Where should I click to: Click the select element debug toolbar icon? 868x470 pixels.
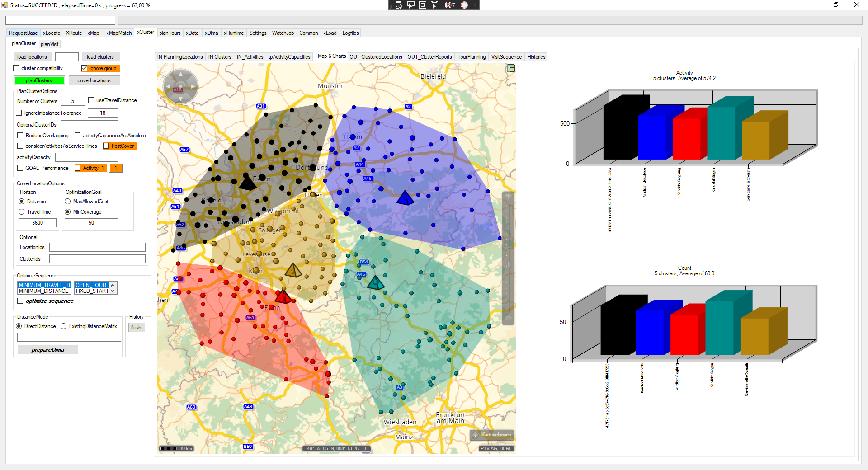click(410, 5)
